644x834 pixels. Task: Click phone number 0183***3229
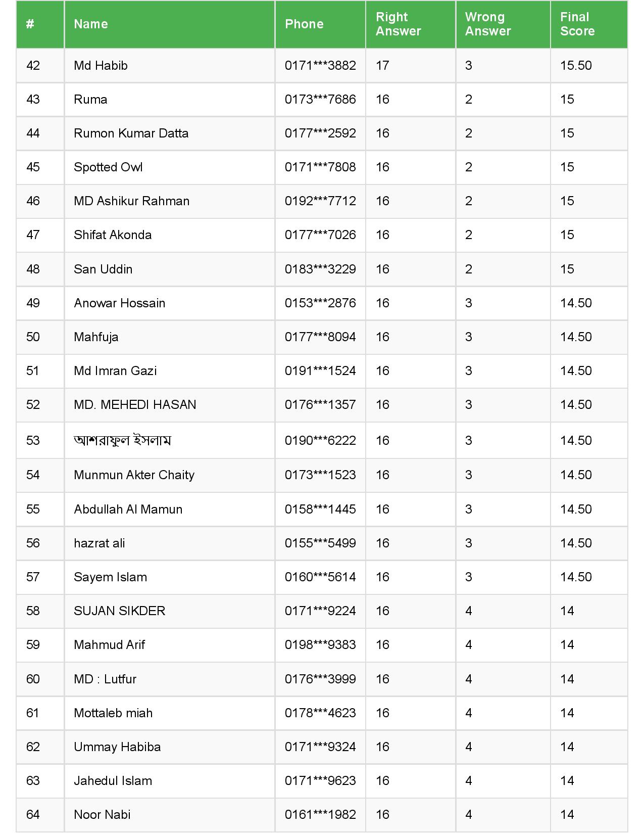click(x=320, y=269)
